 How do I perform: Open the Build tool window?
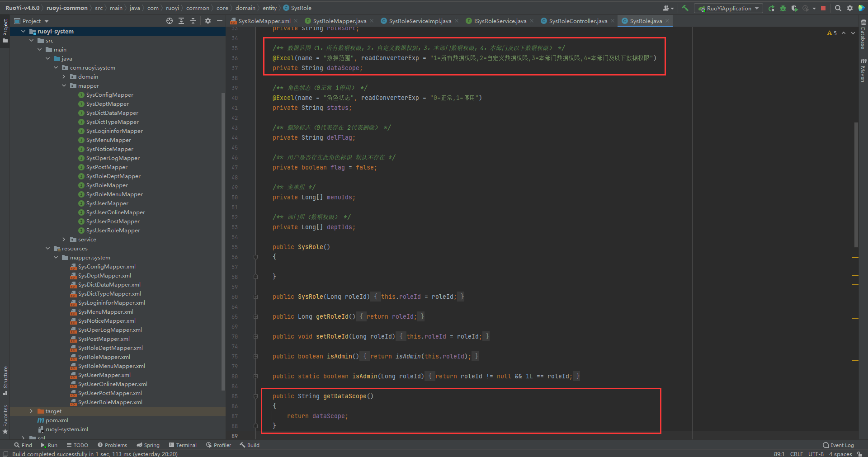250,445
